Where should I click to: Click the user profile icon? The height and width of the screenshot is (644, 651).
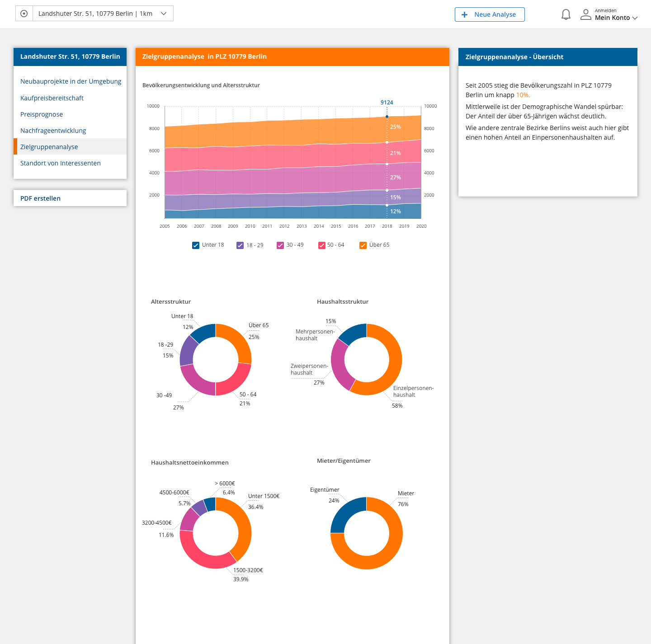[586, 14]
